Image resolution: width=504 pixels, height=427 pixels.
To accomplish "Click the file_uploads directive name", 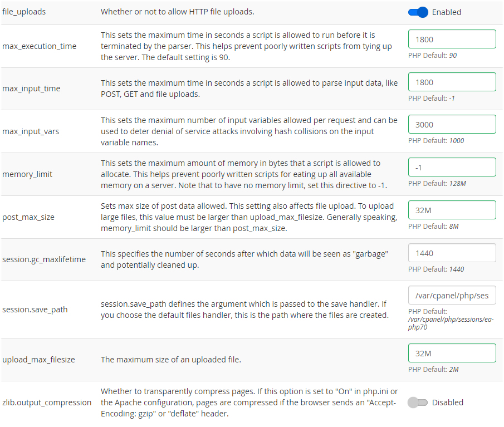I will pyautogui.click(x=24, y=12).
